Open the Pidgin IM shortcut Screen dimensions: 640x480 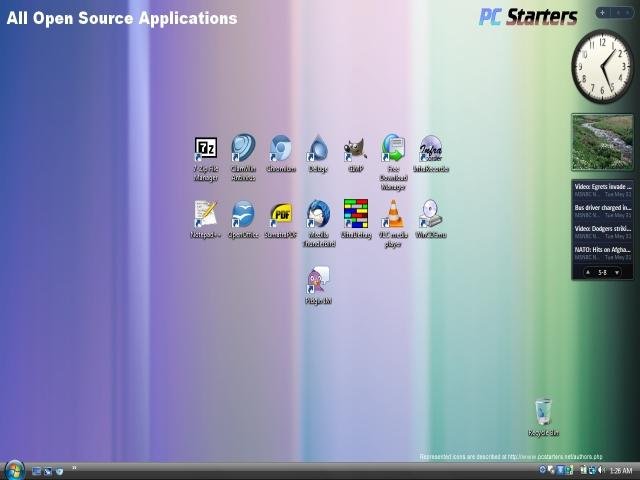point(318,285)
